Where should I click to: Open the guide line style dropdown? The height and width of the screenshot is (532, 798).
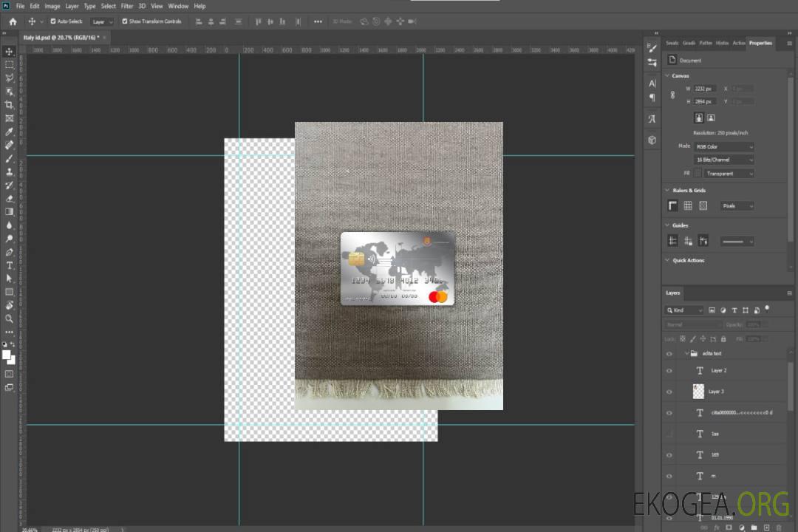tap(737, 242)
